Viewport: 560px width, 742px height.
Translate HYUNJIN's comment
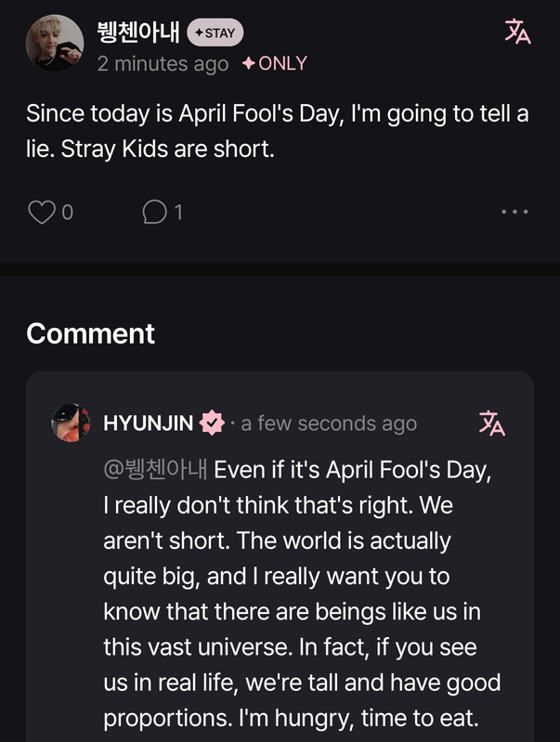pyautogui.click(x=491, y=423)
